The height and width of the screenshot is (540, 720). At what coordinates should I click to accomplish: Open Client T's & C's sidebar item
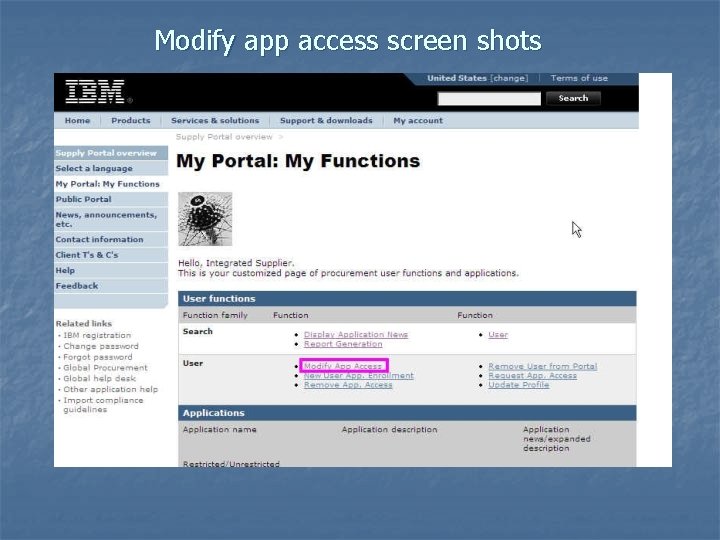click(111, 255)
